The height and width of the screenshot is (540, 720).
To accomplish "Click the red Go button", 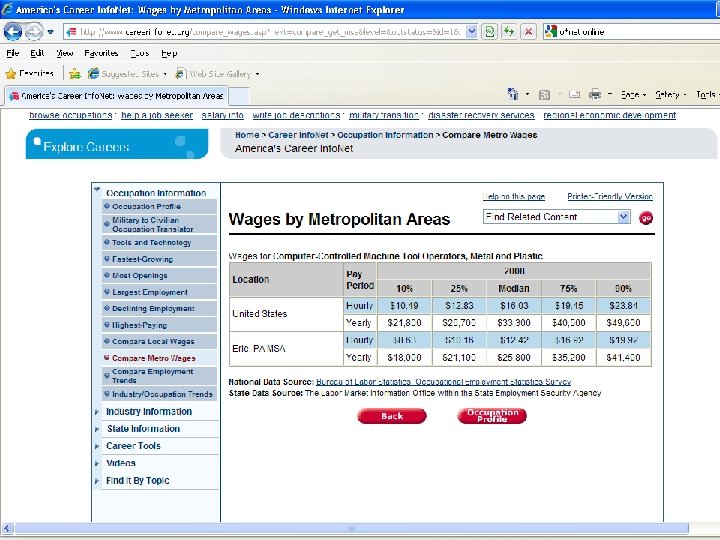I will (646, 218).
